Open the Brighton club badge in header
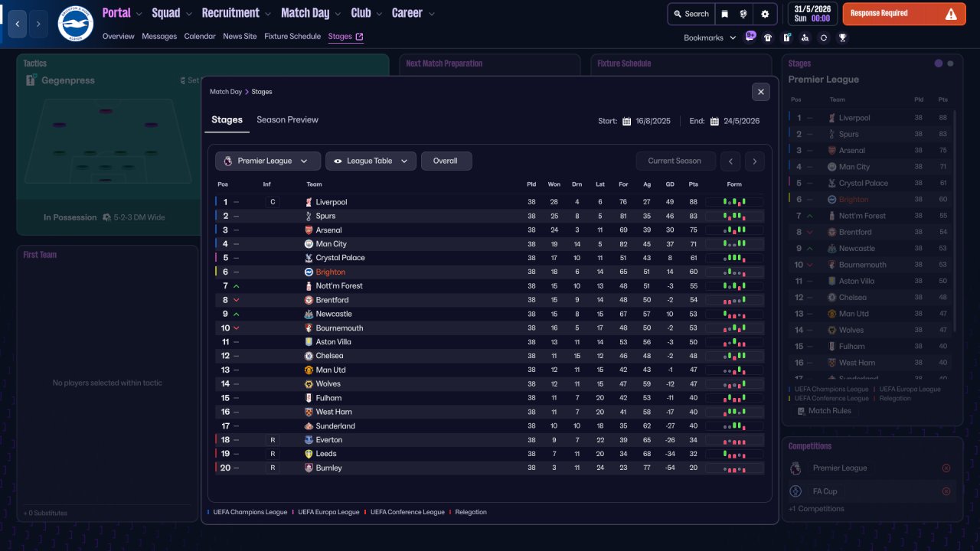980x551 pixels. (x=75, y=24)
